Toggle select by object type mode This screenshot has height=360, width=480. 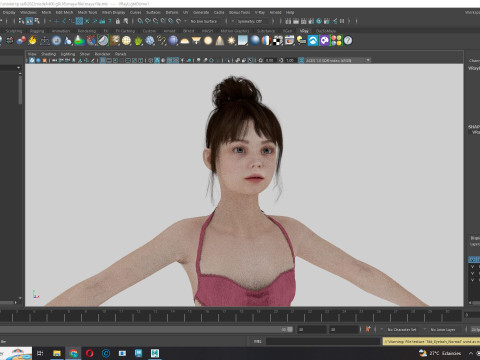pos(29,21)
